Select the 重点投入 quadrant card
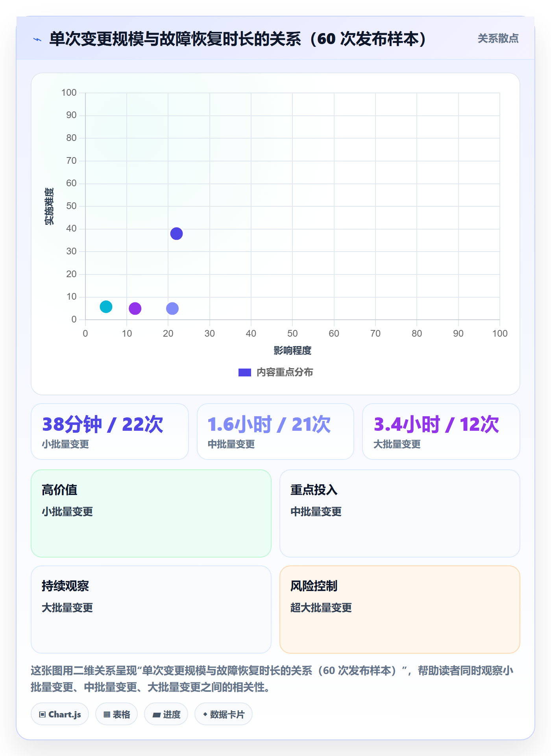Screen dimensions: 551x756 400,513
